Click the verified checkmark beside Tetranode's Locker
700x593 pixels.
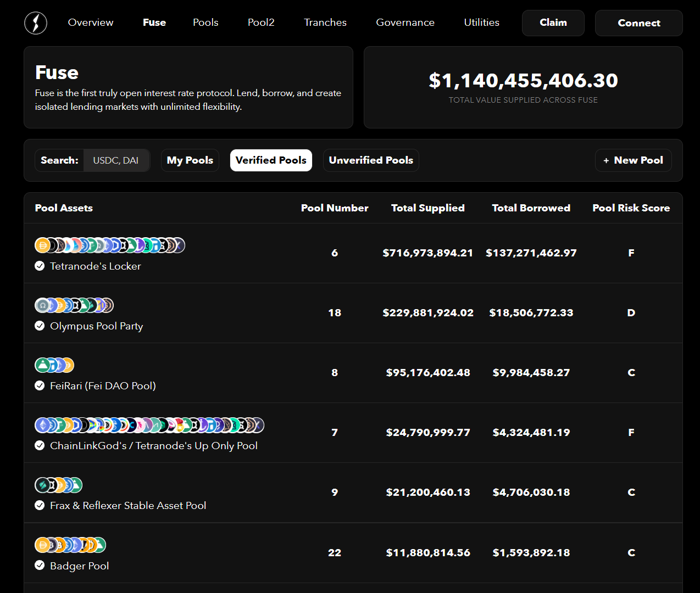tap(40, 266)
